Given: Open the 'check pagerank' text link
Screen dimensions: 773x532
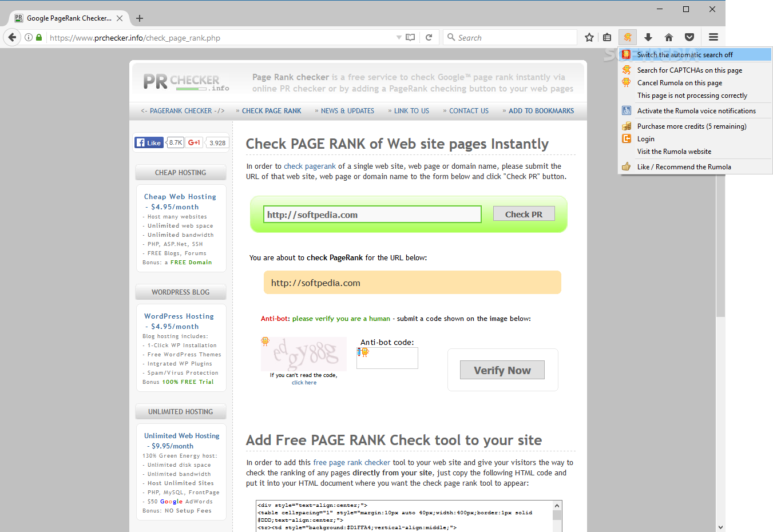Looking at the screenshot, I should click(x=310, y=166).
